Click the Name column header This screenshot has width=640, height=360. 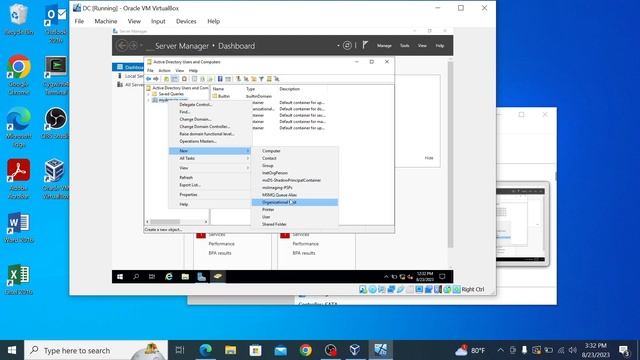pos(218,89)
